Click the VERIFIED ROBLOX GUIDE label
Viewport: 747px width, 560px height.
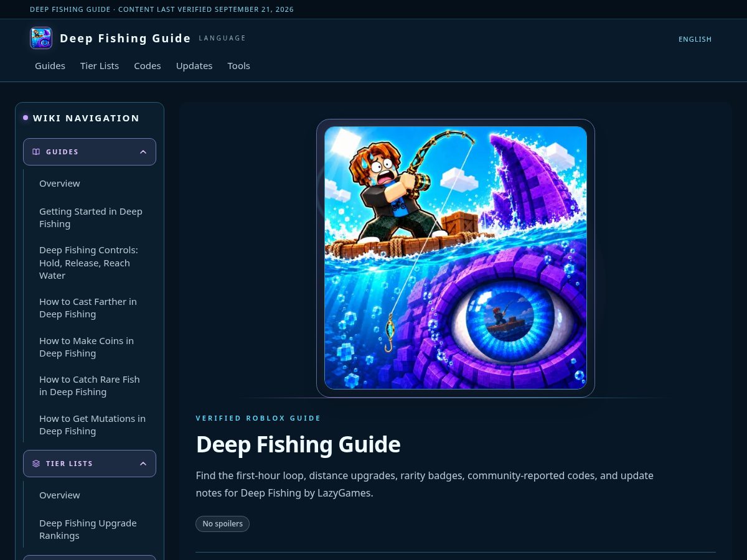pos(258,418)
